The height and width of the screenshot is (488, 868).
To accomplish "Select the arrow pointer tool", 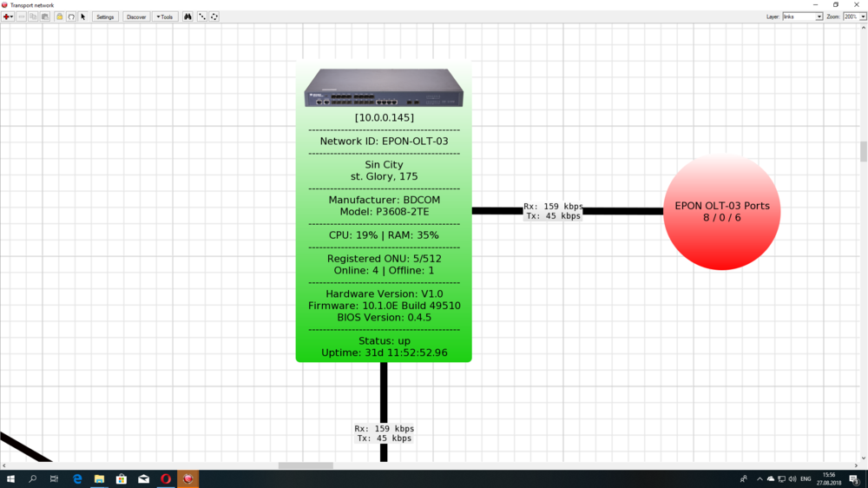I will (83, 16).
